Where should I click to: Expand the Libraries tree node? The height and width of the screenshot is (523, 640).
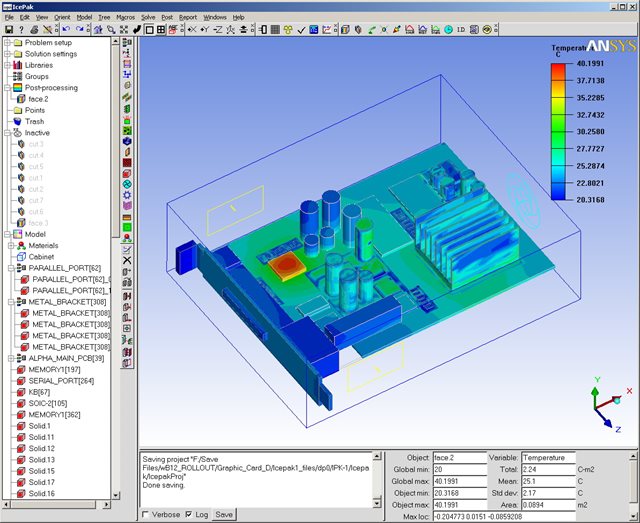[7, 65]
